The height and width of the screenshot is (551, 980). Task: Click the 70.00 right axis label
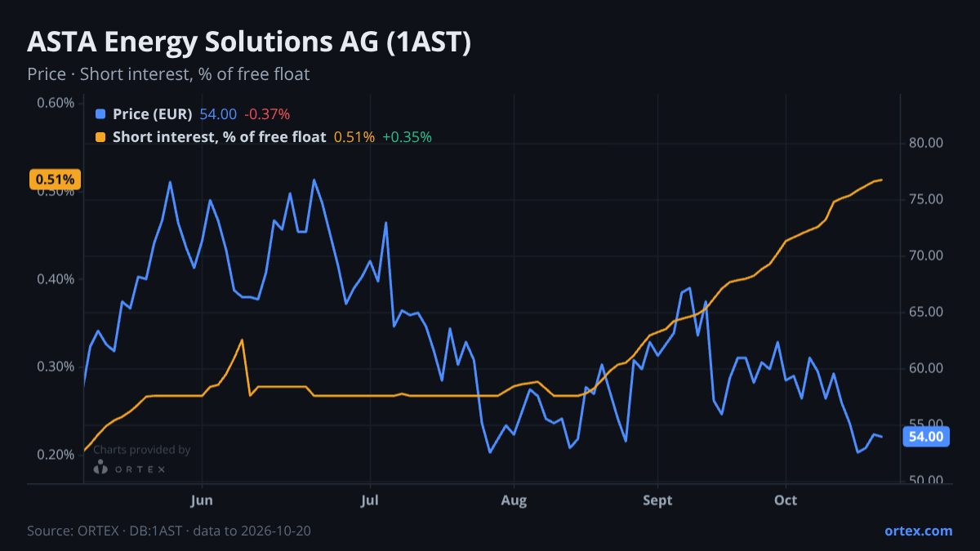point(926,256)
